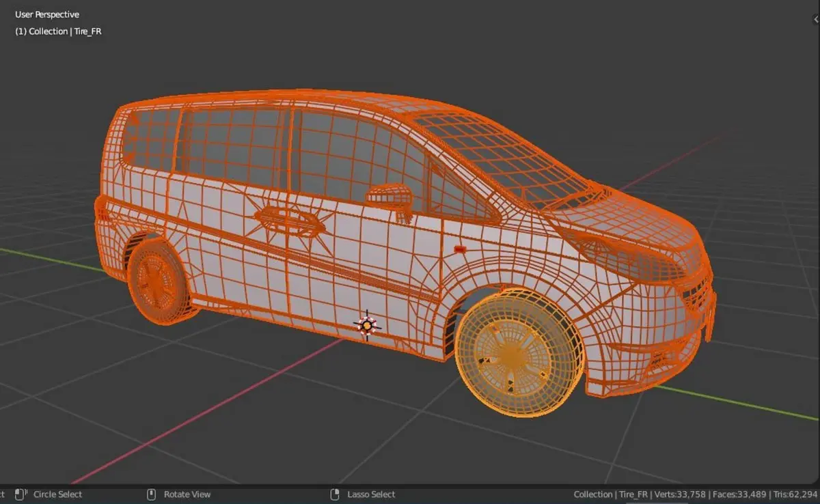
Task: Click the 3D cursor in the viewport
Action: click(367, 326)
